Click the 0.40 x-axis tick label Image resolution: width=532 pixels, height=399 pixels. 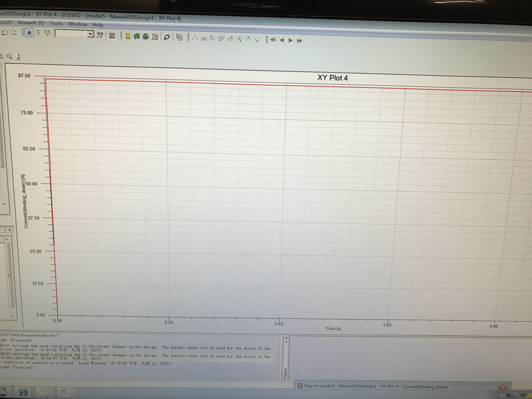tap(279, 324)
